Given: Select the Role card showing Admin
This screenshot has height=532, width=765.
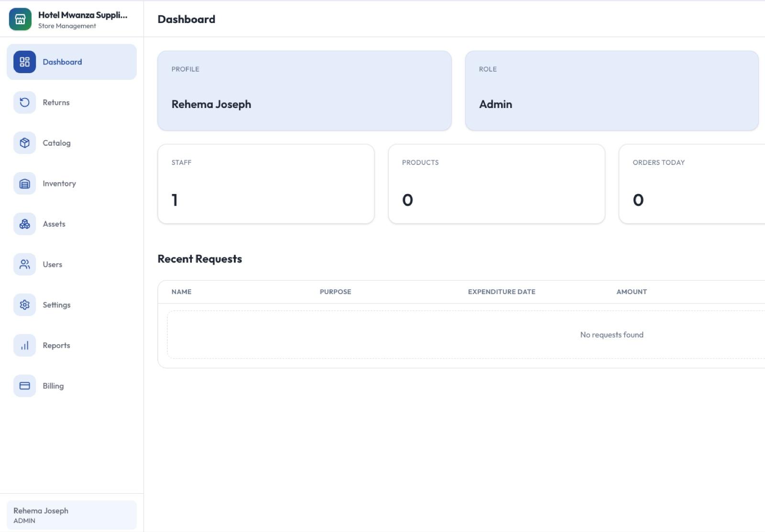Looking at the screenshot, I should click(612, 90).
